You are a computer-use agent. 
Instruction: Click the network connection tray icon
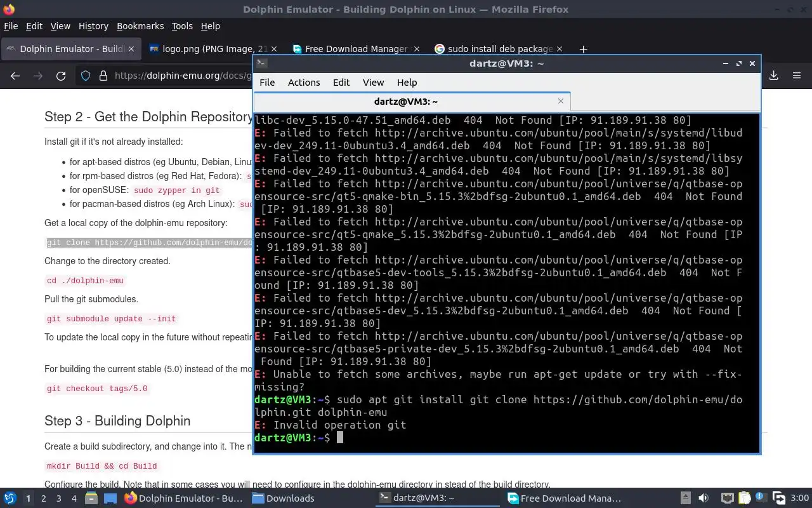tap(728, 498)
